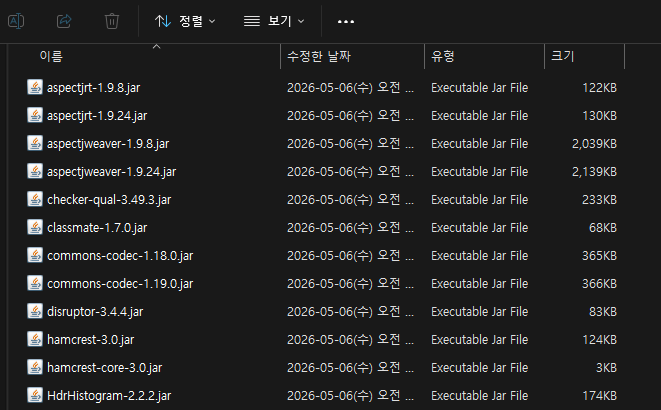Click the 130KB size value
Image resolution: width=661 pixels, height=410 pixels.
click(x=599, y=115)
